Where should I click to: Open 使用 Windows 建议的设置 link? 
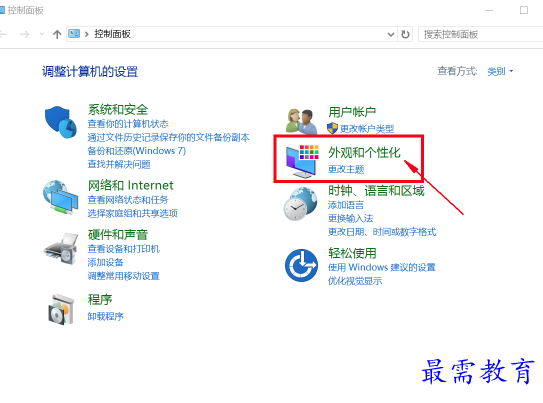click(x=382, y=267)
